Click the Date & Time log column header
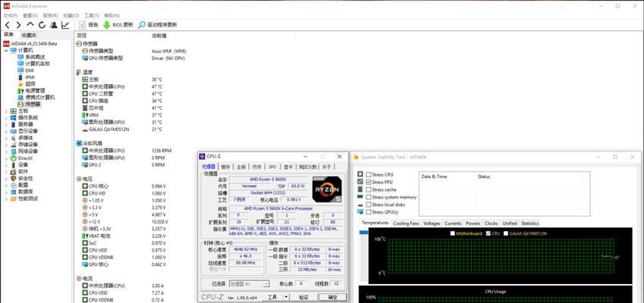644x303 pixels. point(434,176)
